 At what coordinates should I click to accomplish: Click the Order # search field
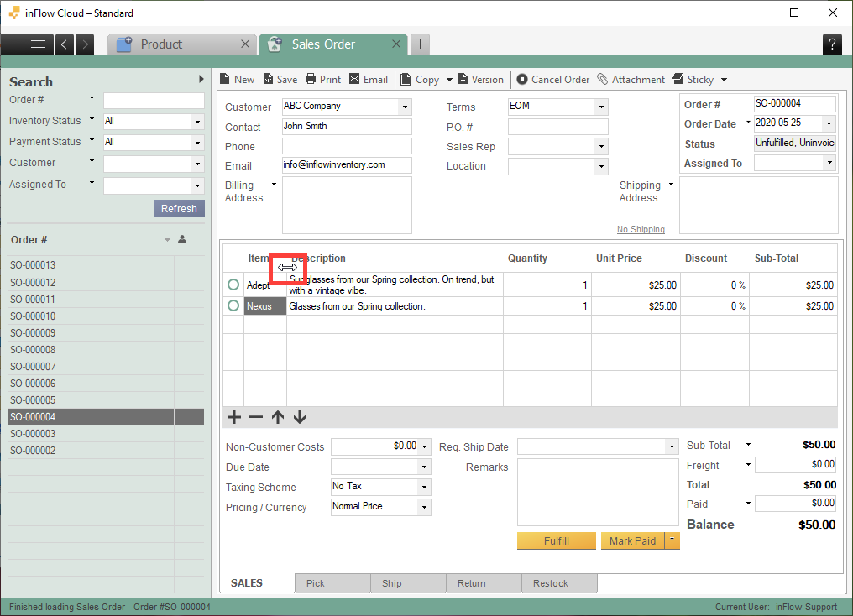pos(154,101)
